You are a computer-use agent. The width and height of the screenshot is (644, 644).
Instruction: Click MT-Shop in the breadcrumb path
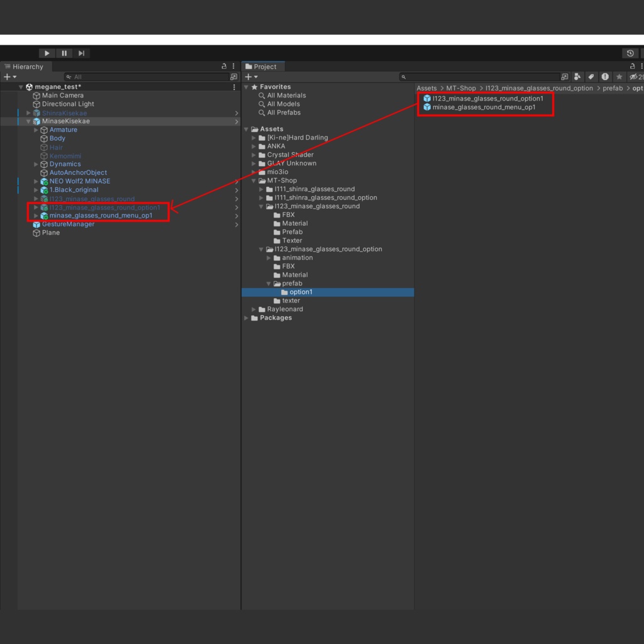tap(460, 88)
